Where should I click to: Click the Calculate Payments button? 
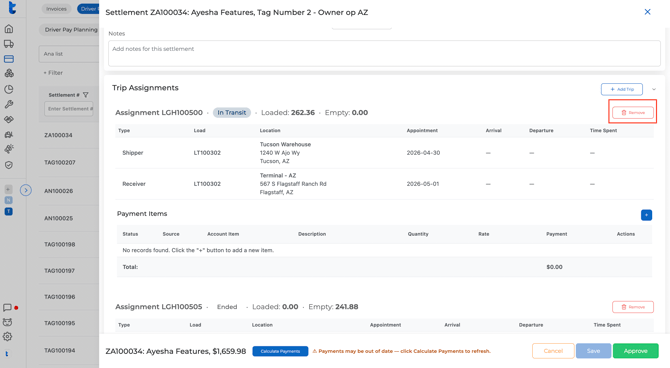(280, 351)
